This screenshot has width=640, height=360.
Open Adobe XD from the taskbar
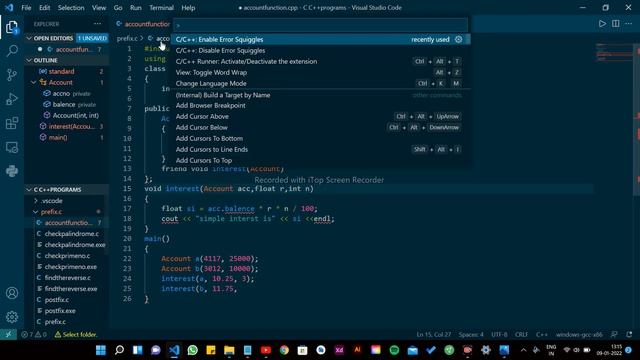tap(339, 350)
